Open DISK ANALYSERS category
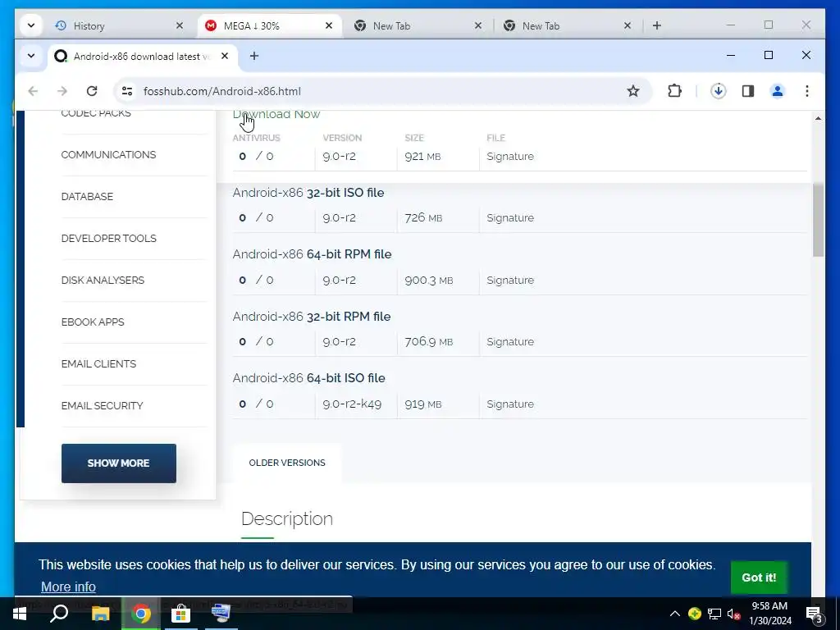The width and height of the screenshot is (840, 630). 103,281
